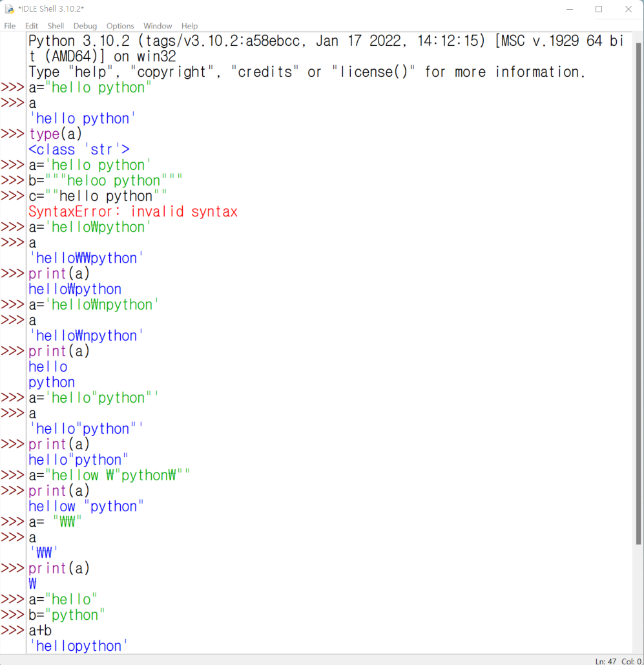This screenshot has width=644, height=665.
Task: Click the a='hello₩npython' input line
Action: [x=94, y=305]
